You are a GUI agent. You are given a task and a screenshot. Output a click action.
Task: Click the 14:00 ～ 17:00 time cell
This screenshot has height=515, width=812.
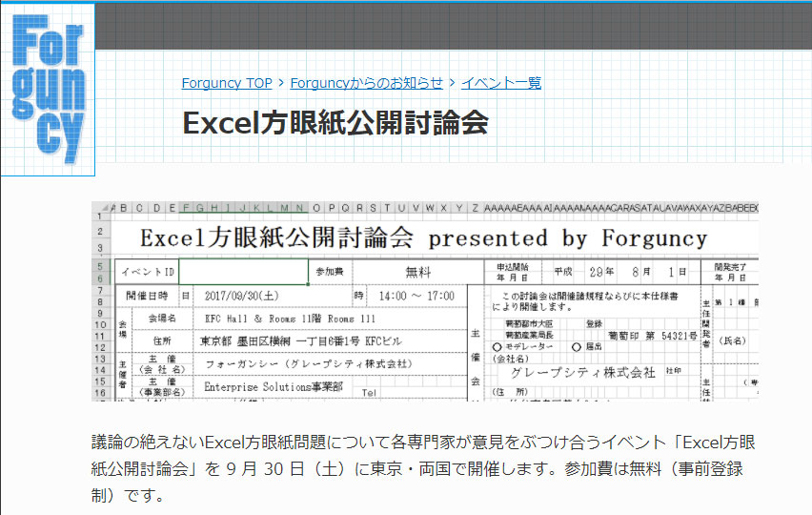click(x=416, y=296)
